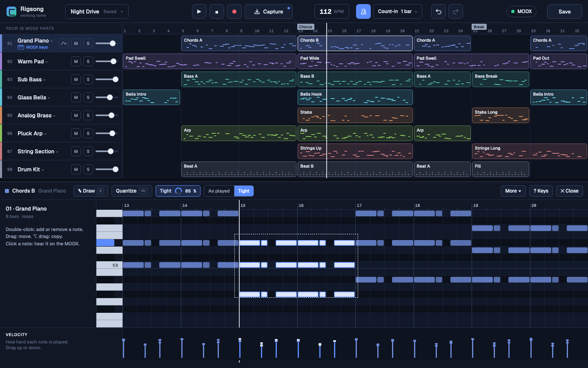Adjust the Glass Bells volume slider
Image resolution: width=588 pixels, height=368 pixels.
pos(107,97)
